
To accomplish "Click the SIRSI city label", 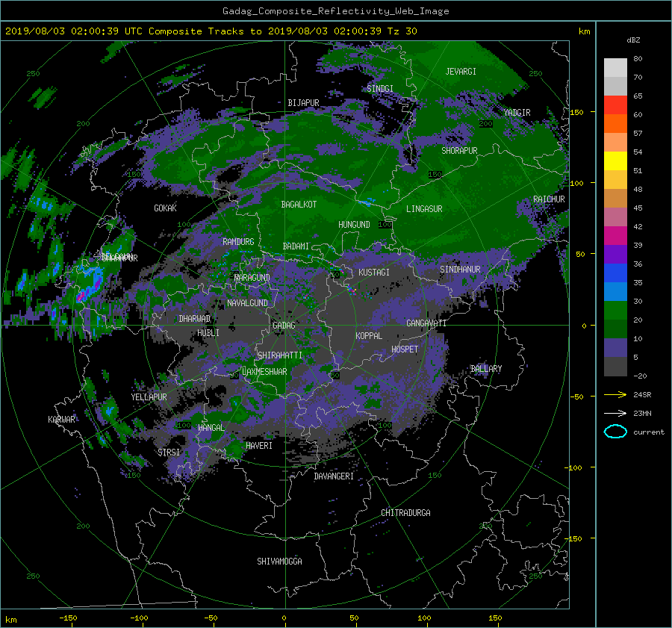I will click(169, 453).
